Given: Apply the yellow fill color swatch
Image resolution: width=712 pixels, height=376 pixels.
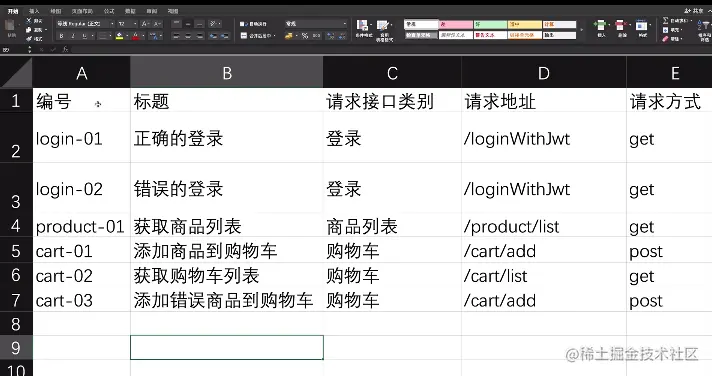Looking at the screenshot, I should [119, 35].
